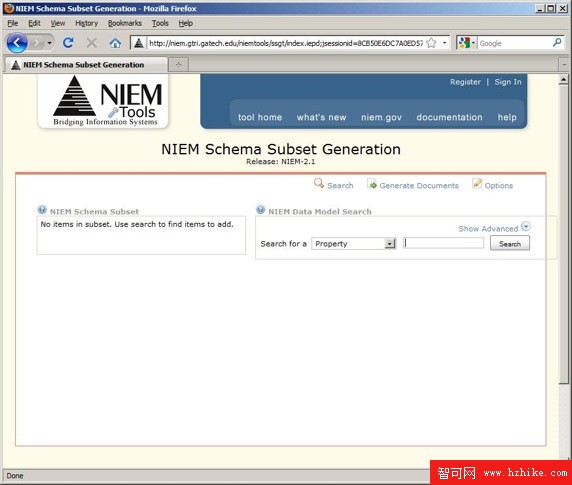The width and height of the screenshot is (572, 485).
Task: Click the Release: NIEM-2.1 text
Action: tap(281, 162)
